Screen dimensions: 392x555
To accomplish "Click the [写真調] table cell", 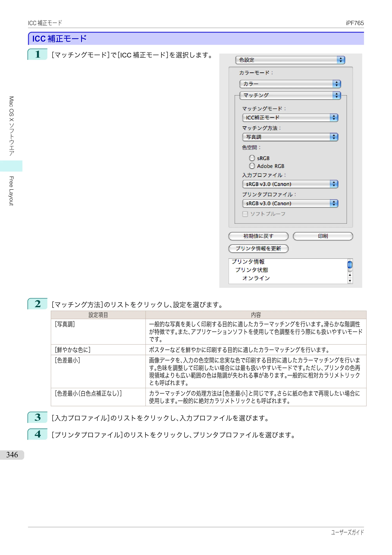I will [98, 332].
